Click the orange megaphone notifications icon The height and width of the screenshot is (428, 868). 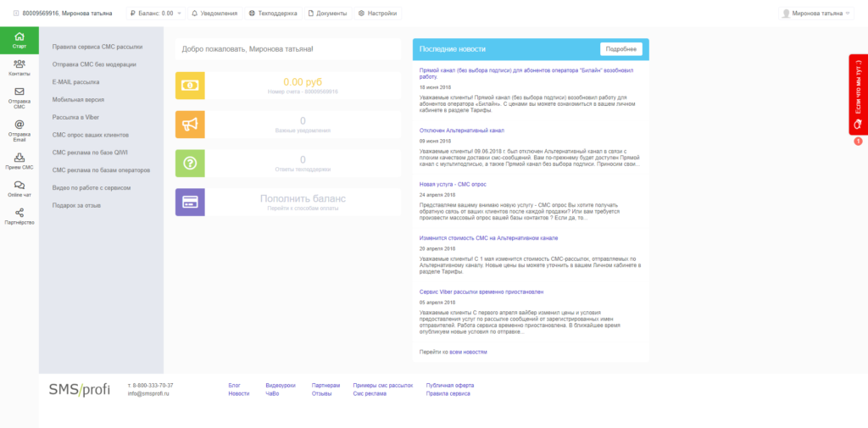[x=190, y=125]
